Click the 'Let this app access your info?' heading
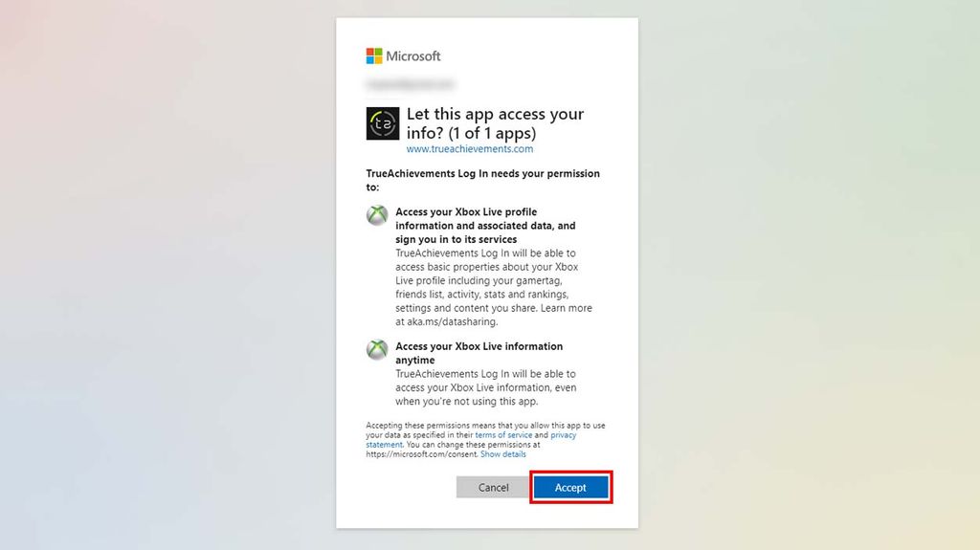Screen dimensions: 980x550 click(495, 123)
